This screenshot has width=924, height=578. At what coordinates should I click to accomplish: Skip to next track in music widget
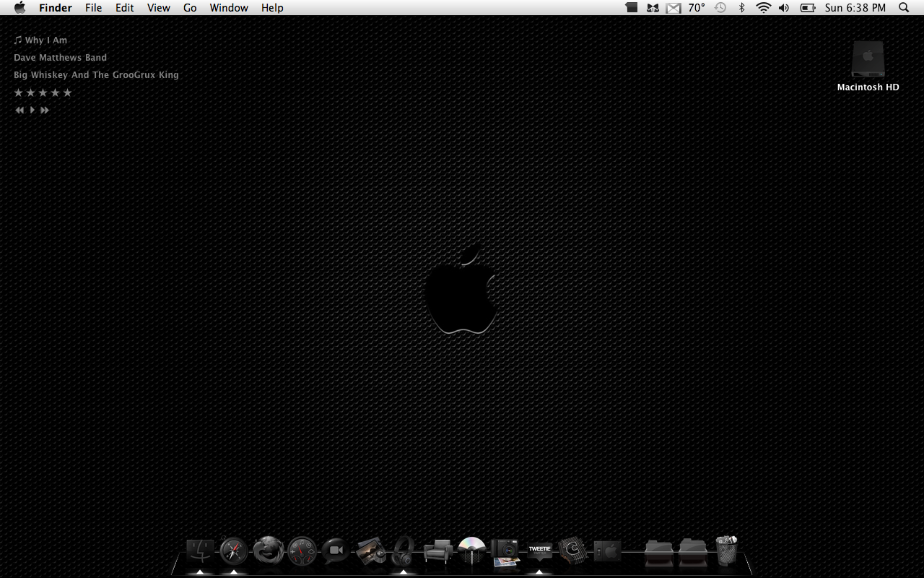(x=45, y=110)
